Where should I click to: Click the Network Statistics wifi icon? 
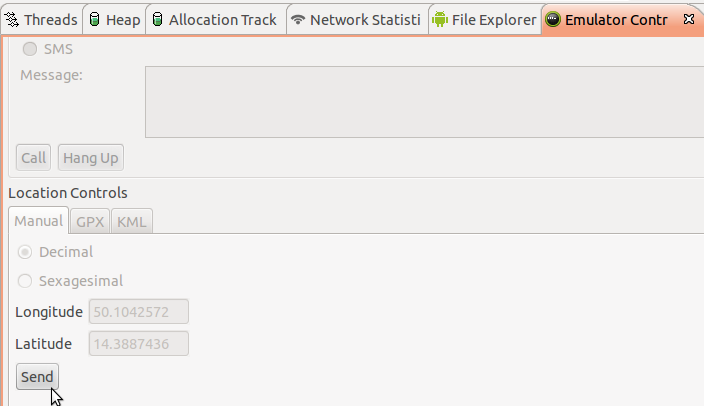tap(298, 19)
